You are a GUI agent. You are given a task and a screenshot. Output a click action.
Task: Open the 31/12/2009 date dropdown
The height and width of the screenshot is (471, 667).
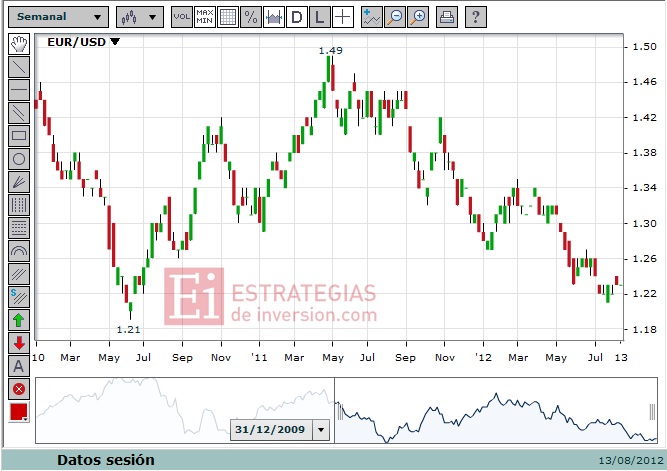point(321,429)
